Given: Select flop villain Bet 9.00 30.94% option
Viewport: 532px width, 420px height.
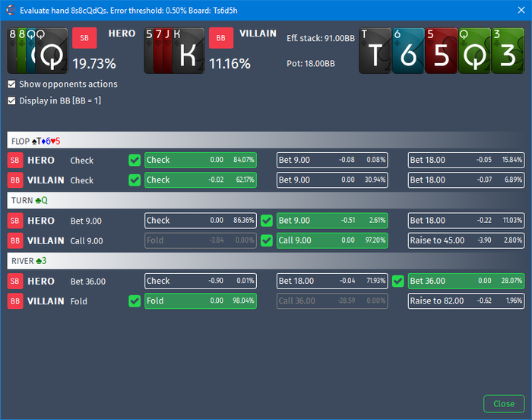Looking at the screenshot, I should tap(332, 180).
